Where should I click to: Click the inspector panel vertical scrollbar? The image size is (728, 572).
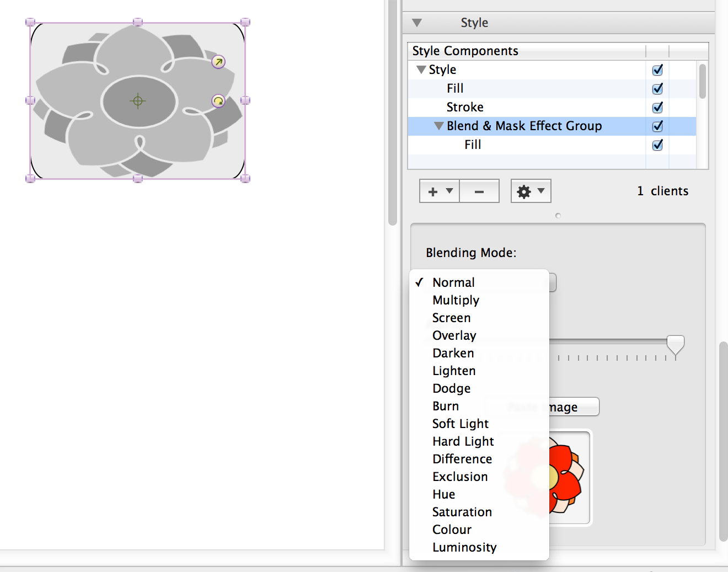click(723, 441)
